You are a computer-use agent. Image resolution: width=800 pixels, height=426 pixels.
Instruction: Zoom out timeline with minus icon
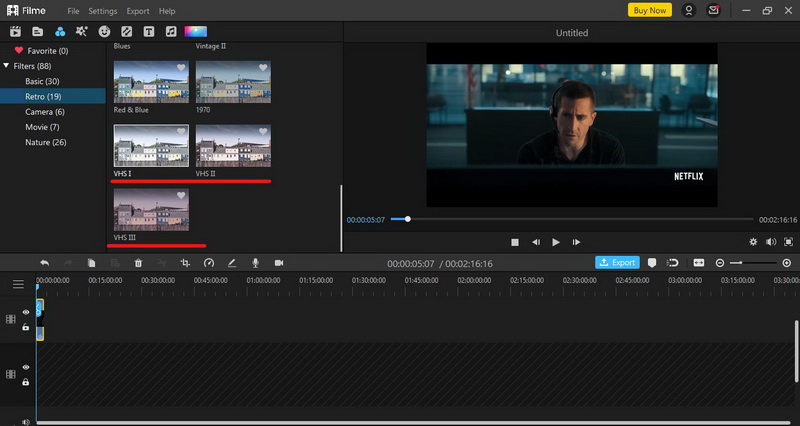720,263
